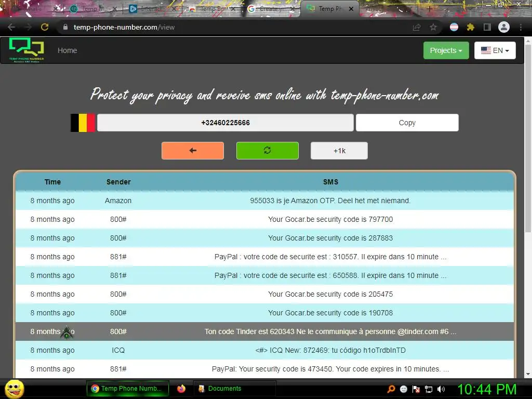The height and width of the screenshot is (399, 532).
Task: Open a new tab with plus button
Action: 430,9
